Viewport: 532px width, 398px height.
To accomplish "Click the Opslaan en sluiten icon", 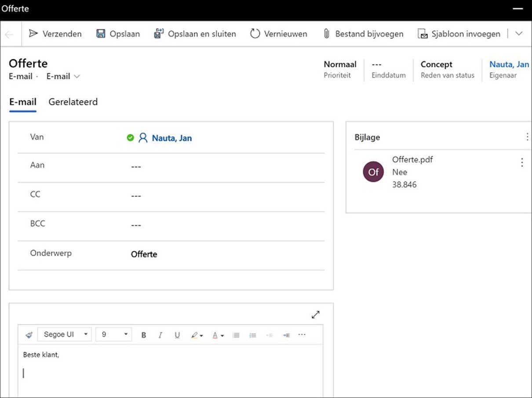I will [159, 33].
